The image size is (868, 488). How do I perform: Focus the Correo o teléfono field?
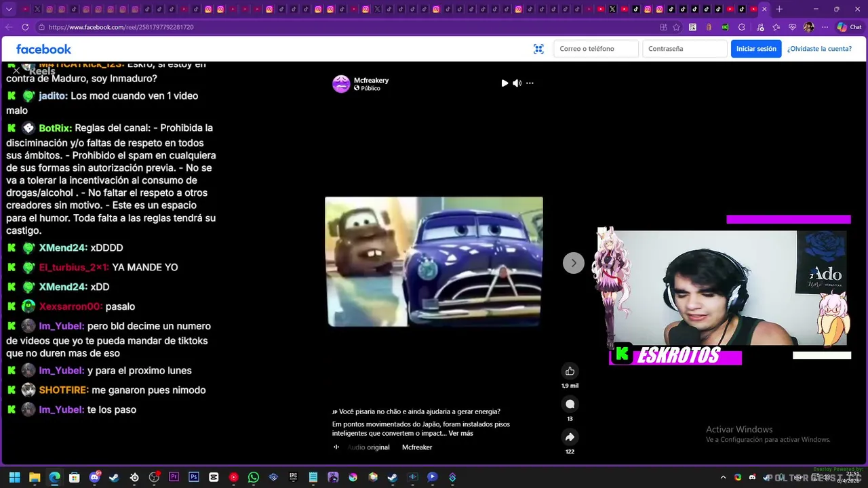pos(596,49)
